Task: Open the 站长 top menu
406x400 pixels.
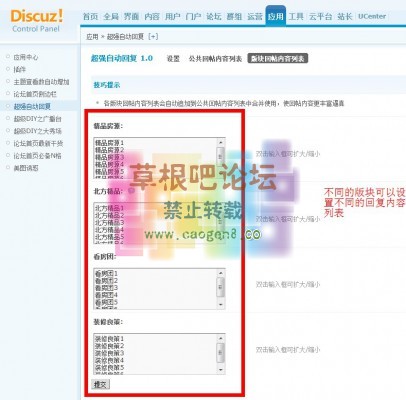Action: pyautogui.click(x=345, y=16)
